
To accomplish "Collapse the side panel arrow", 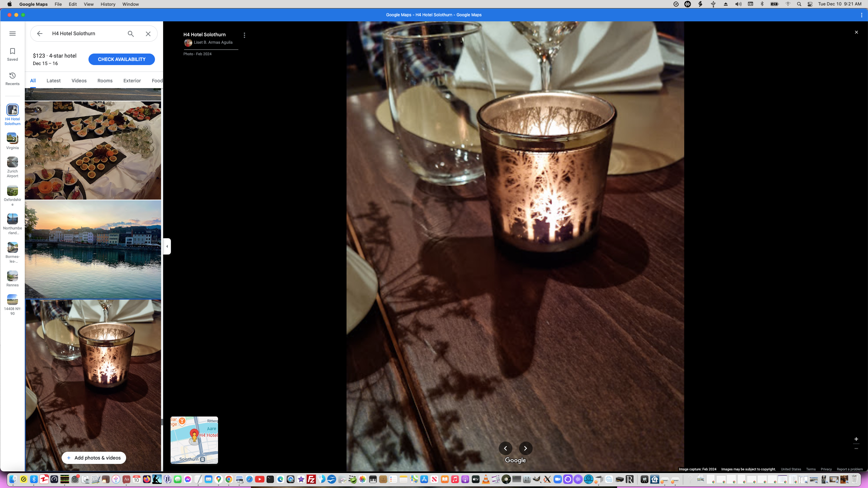I will click(x=167, y=246).
